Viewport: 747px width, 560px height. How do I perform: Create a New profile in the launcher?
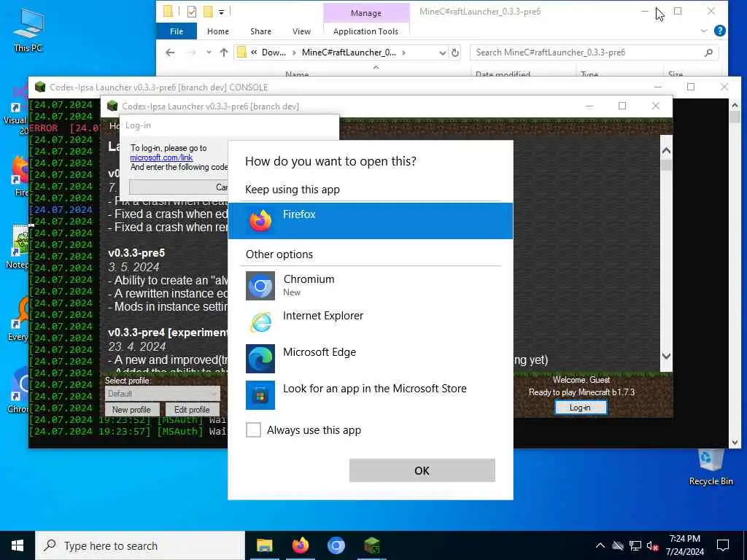click(131, 410)
